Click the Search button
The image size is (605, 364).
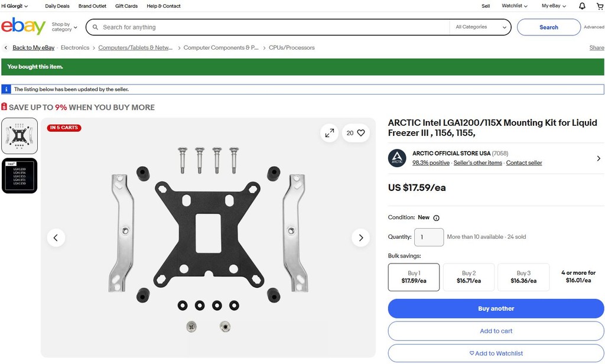pyautogui.click(x=549, y=27)
